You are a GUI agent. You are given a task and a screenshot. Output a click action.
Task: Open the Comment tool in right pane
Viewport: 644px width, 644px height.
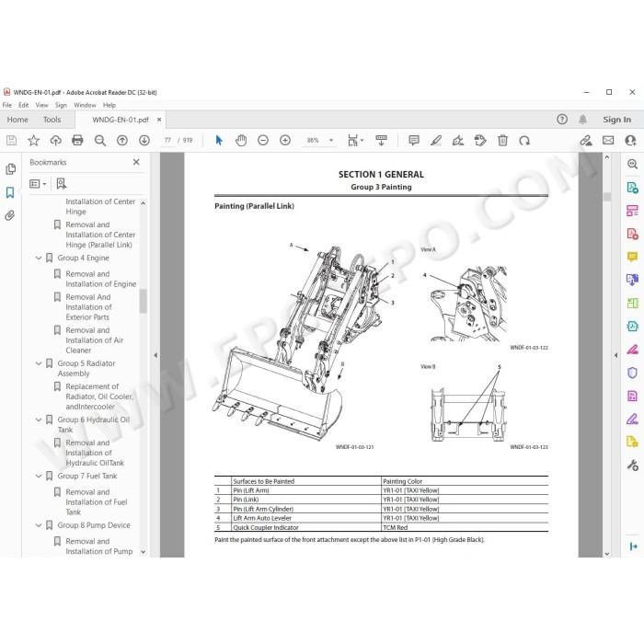pyautogui.click(x=633, y=257)
